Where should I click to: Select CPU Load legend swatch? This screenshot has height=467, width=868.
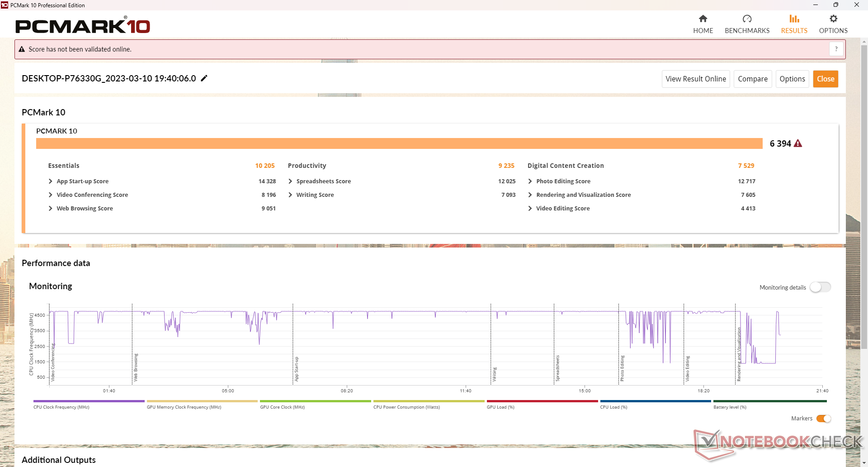click(656, 401)
